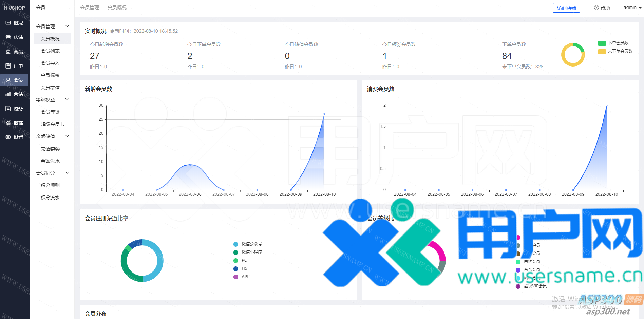Click the 会员注册渠道比率 donut chart
The height and width of the screenshot is (319, 644).
(x=142, y=261)
